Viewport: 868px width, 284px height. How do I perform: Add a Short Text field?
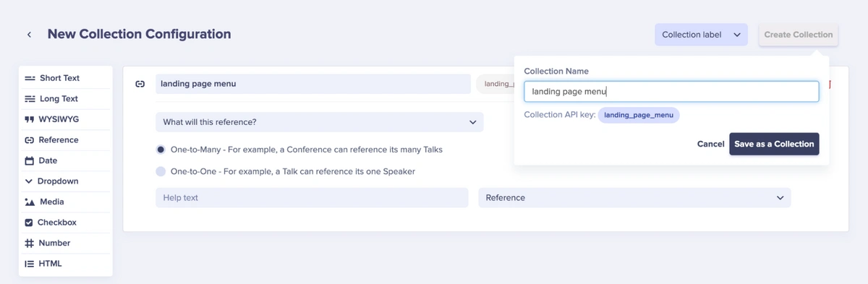click(66, 78)
